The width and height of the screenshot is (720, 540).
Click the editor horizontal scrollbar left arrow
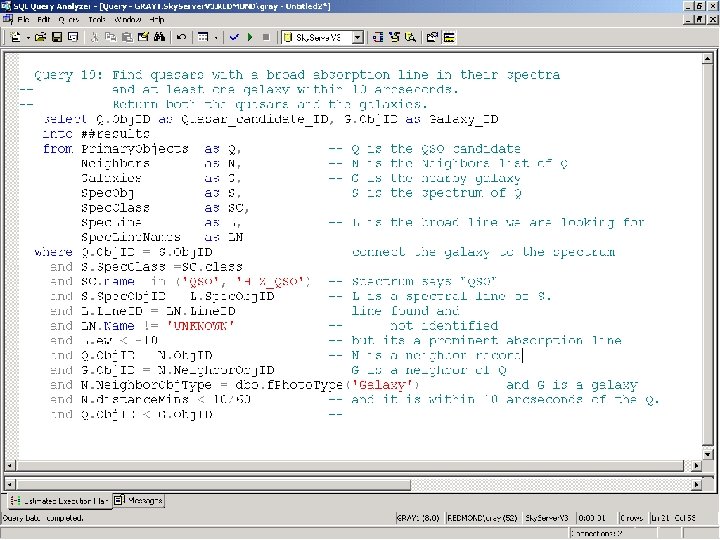click(x=10, y=466)
